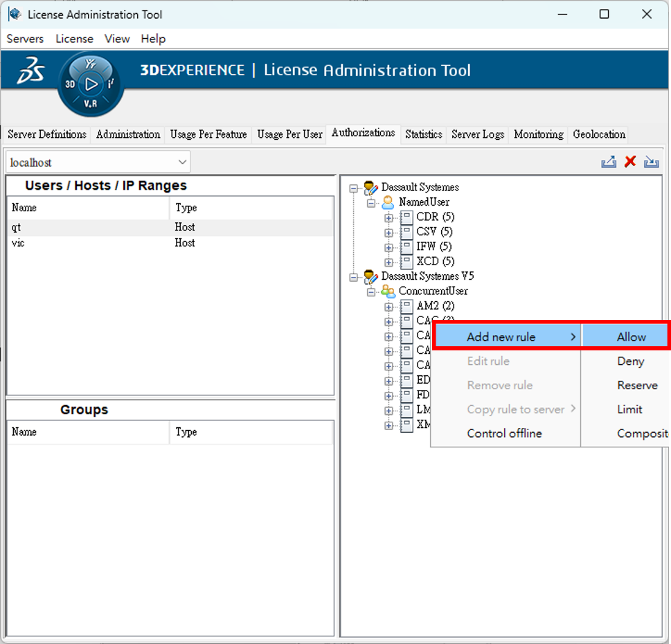Click the AM2 feature license icon

[x=406, y=306]
